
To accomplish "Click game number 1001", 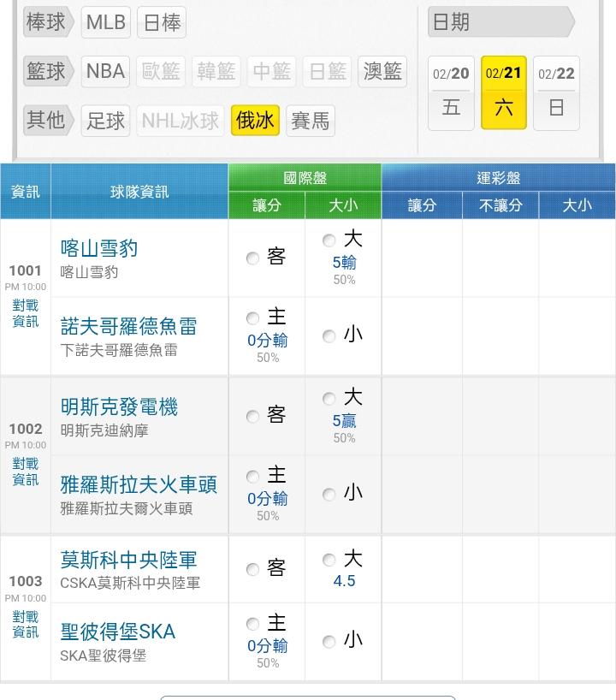I will click(x=26, y=270).
